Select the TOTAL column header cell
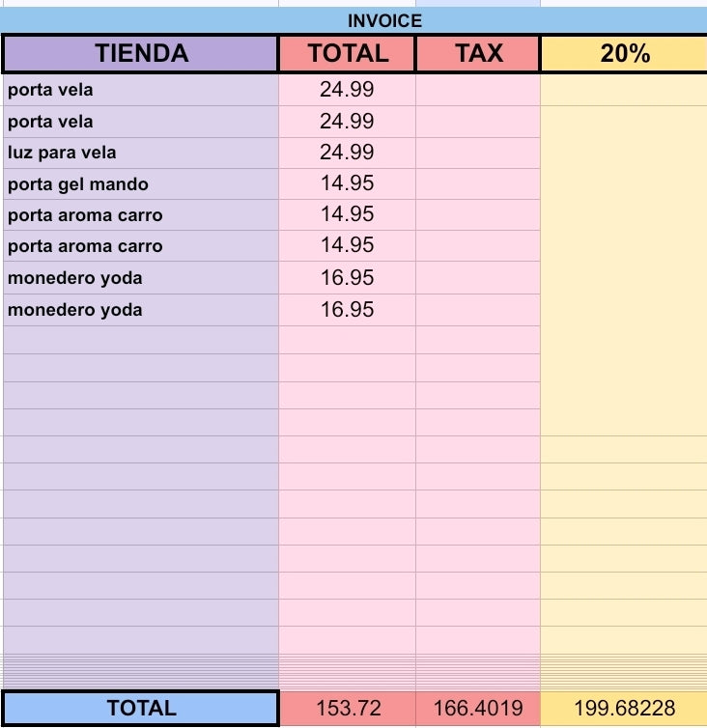This screenshot has width=707, height=728. click(x=348, y=53)
